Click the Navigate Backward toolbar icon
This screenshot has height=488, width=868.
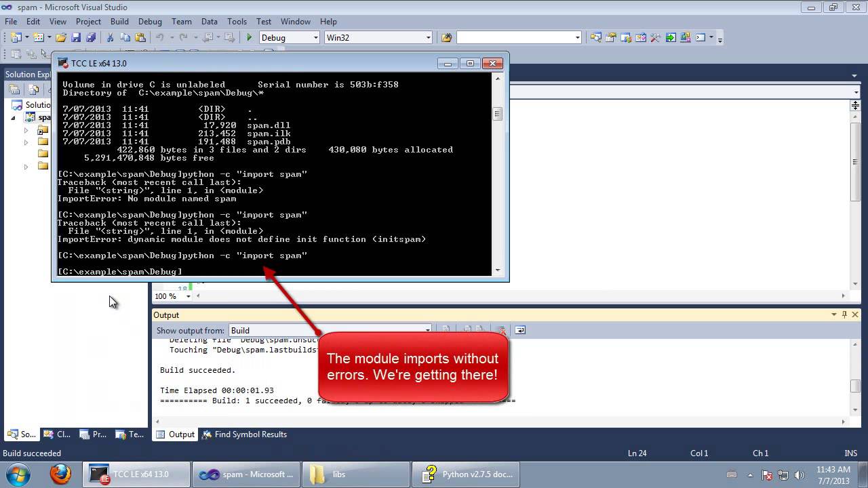pyautogui.click(x=208, y=38)
